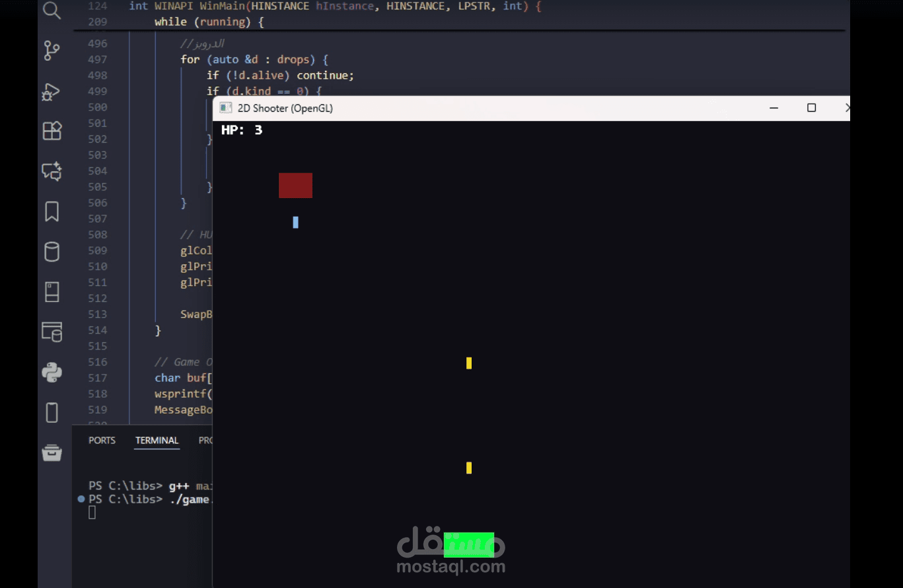This screenshot has height=588, width=903.
Task: Open the database cylinder icon in activity bar
Action: pos(52,252)
